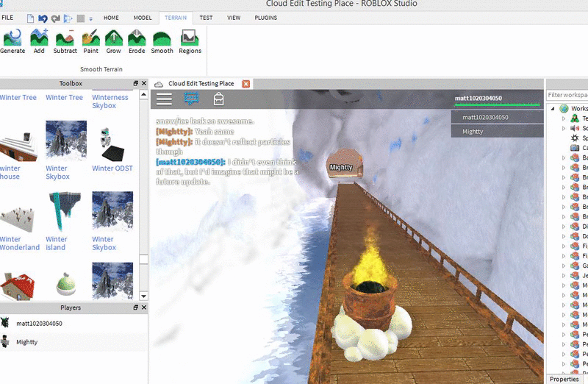This screenshot has width=588, height=384.
Task: Toggle the in-game chat bubble icon
Action: coord(192,99)
